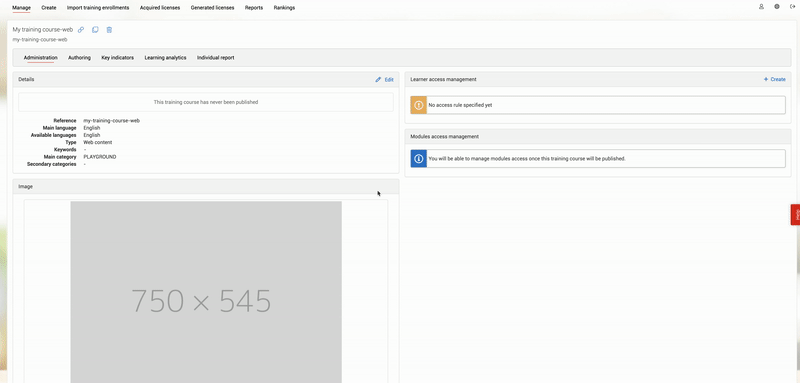Click the No access rule specified yet message
Screen dimensions: 800x383
(x=460, y=105)
